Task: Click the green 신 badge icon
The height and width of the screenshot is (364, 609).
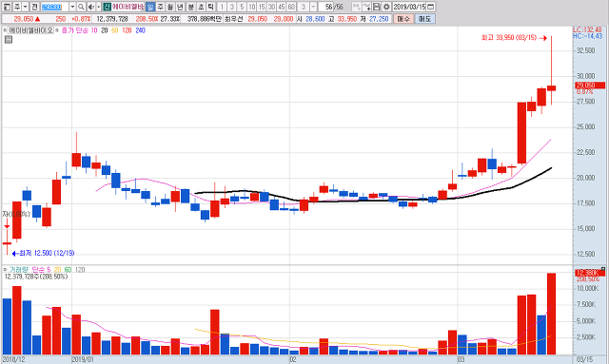Action: (107, 7)
